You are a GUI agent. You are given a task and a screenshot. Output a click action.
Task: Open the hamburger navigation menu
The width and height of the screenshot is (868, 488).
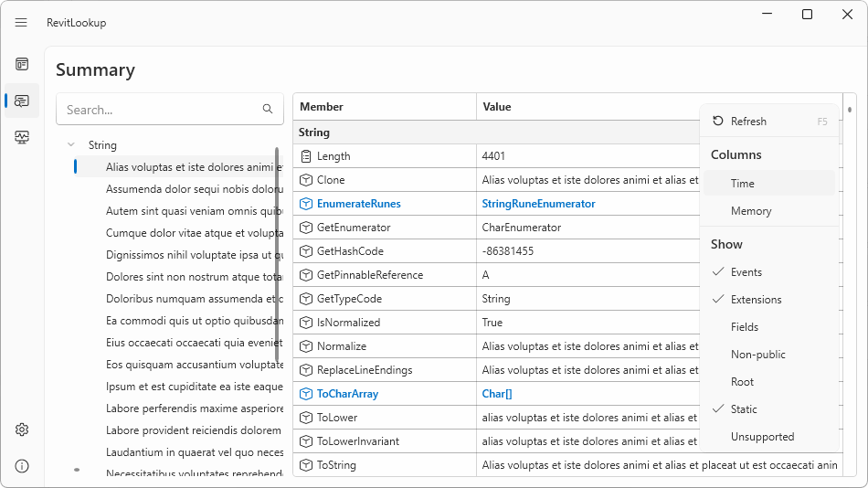click(x=21, y=23)
